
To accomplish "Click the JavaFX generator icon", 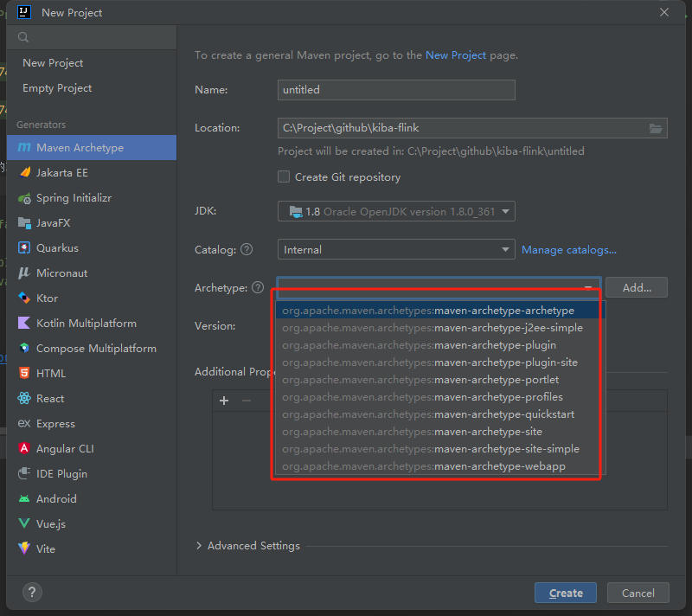I will [24, 223].
